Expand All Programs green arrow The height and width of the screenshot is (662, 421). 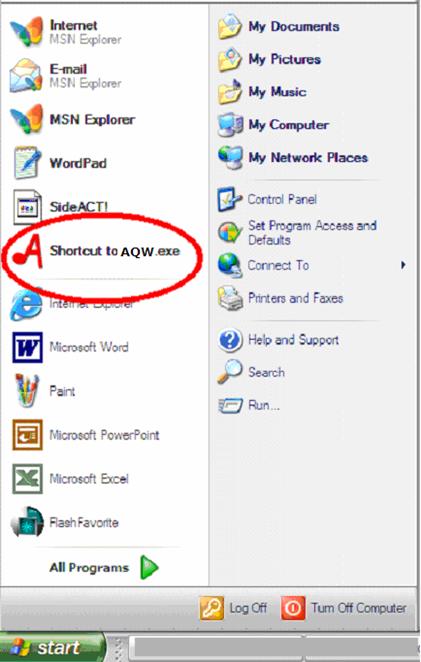pos(149,567)
